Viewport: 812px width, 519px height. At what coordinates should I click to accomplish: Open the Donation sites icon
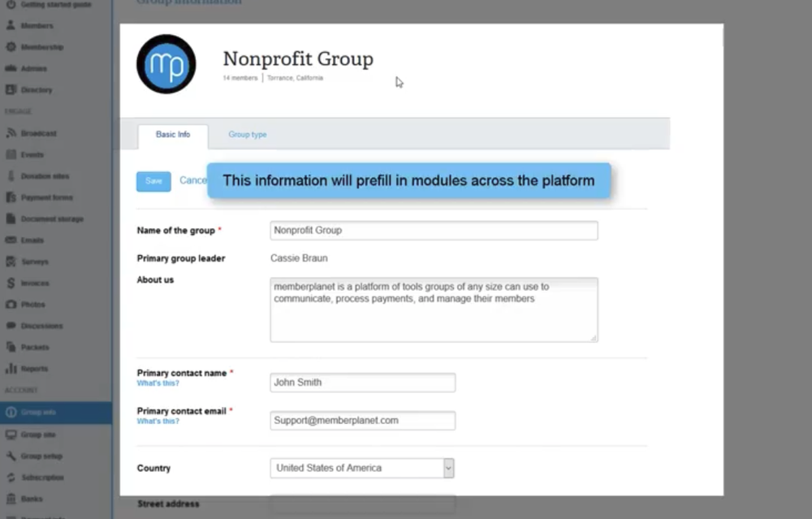pos(11,176)
